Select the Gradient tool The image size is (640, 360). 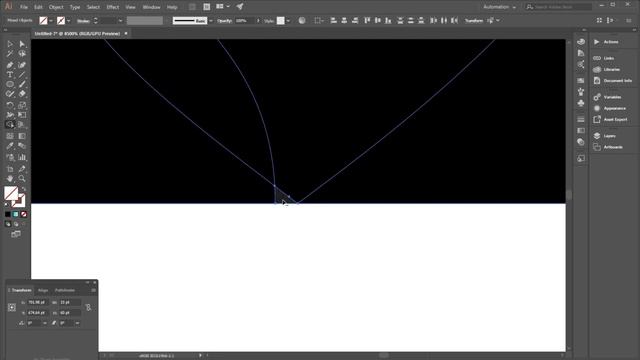[22, 136]
